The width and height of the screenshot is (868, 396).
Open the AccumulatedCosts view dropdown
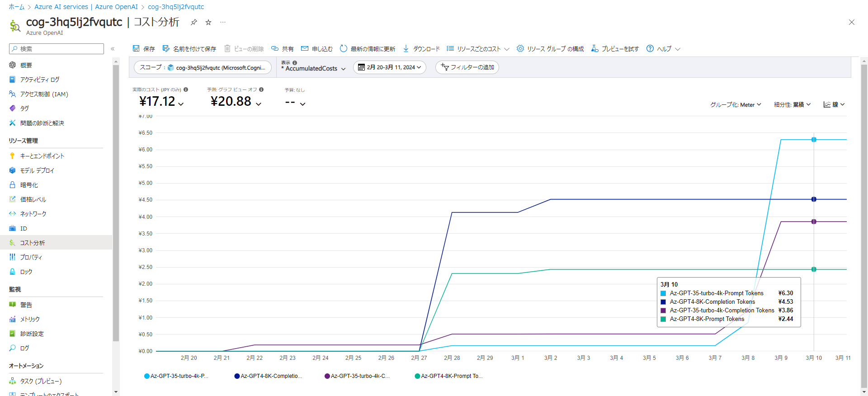coord(313,68)
